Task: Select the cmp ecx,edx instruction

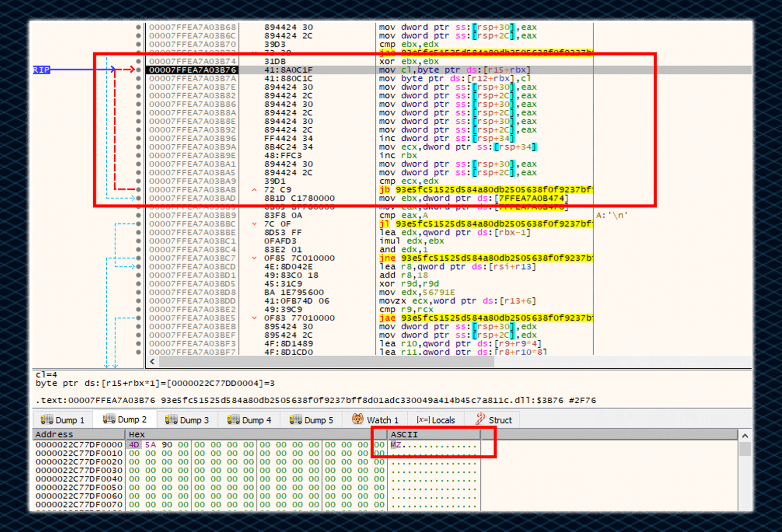Action: click(409, 181)
